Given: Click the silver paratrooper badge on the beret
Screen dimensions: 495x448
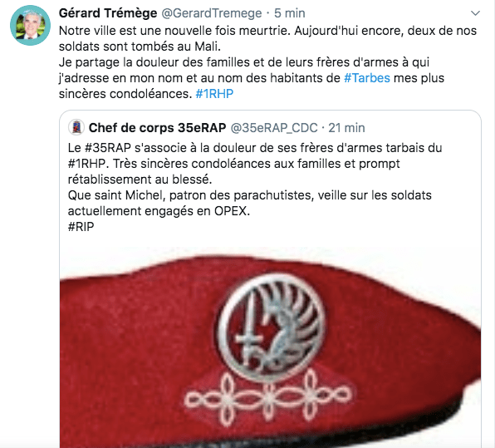Looking at the screenshot, I should click(272, 327).
